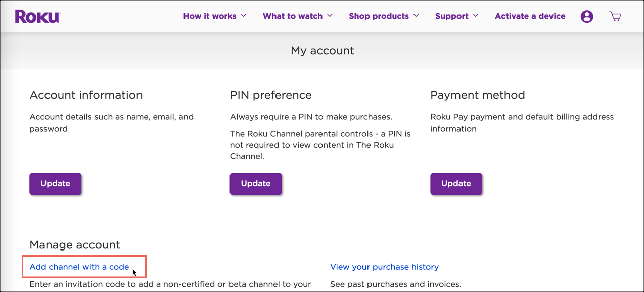This screenshot has height=292, width=644.
Task: Select the What to watch menu label
Action: pyautogui.click(x=292, y=16)
